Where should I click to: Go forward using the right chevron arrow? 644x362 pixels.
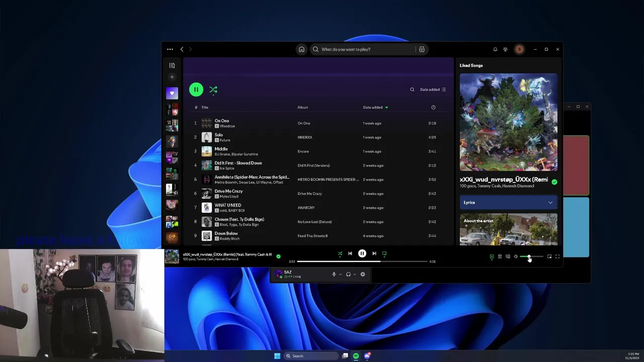pos(190,49)
